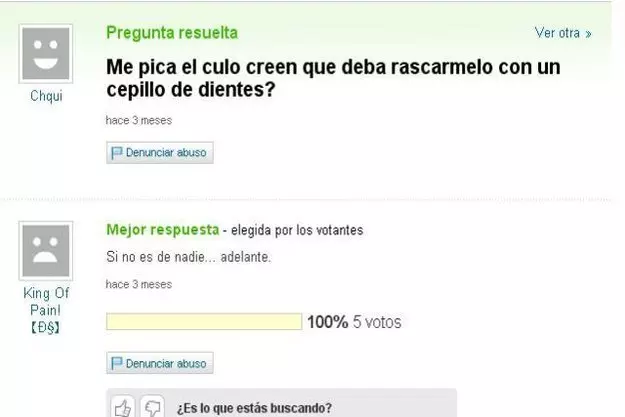
Task: Report abuse on the best answer
Action: coord(160,363)
